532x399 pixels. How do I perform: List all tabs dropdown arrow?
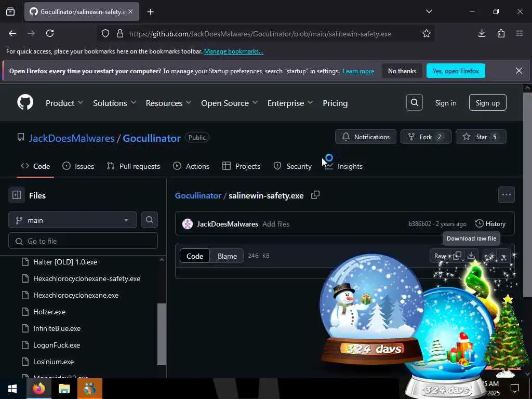point(429,11)
